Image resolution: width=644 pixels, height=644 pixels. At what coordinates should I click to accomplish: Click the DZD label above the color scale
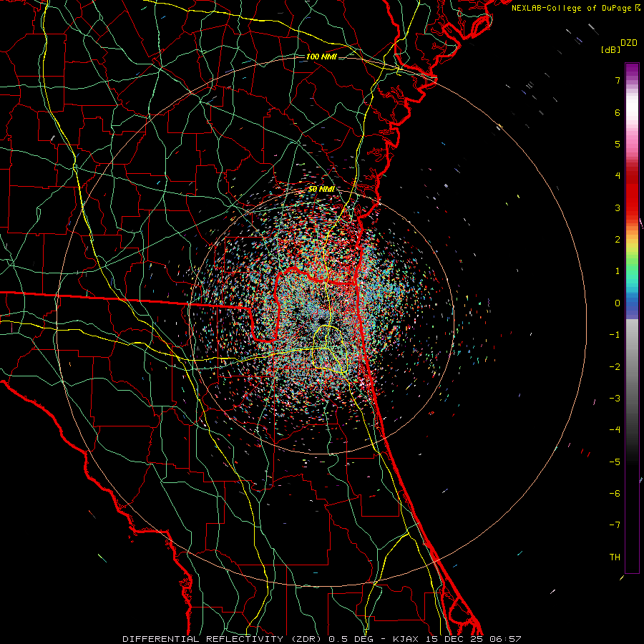pyautogui.click(x=629, y=43)
